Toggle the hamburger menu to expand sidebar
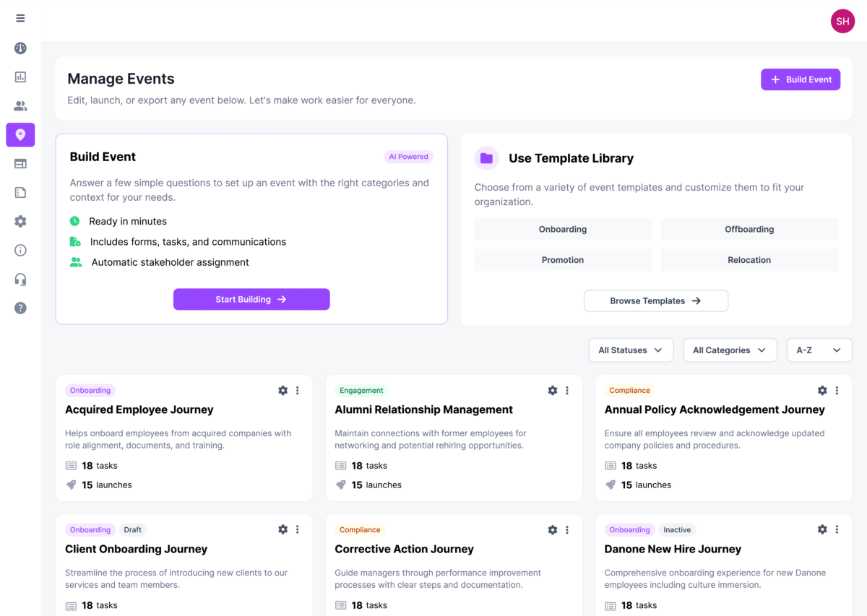The image size is (867, 616). [x=20, y=18]
